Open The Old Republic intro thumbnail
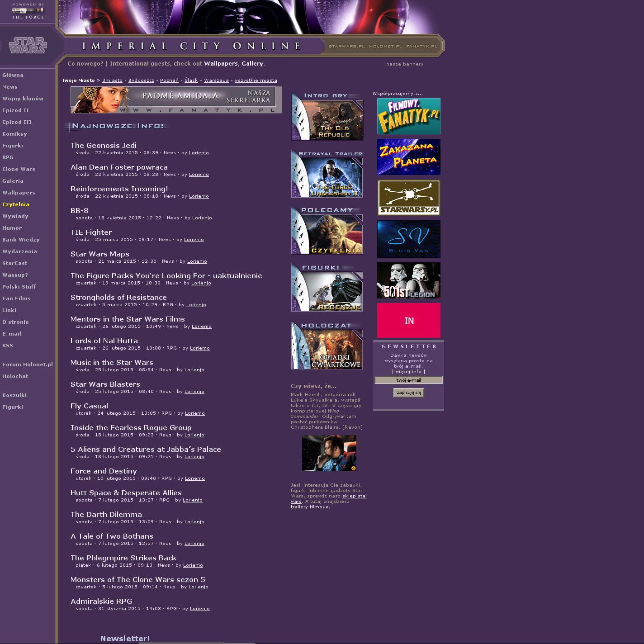The image size is (644, 644). click(327, 116)
